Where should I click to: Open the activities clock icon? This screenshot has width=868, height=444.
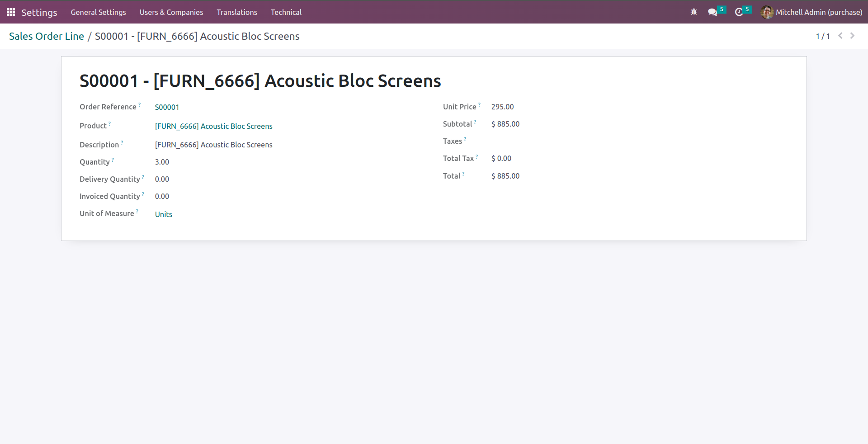point(739,12)
